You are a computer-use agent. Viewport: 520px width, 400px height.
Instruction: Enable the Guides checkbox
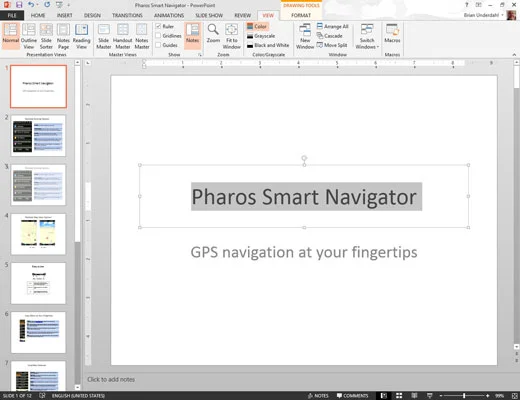158,45
